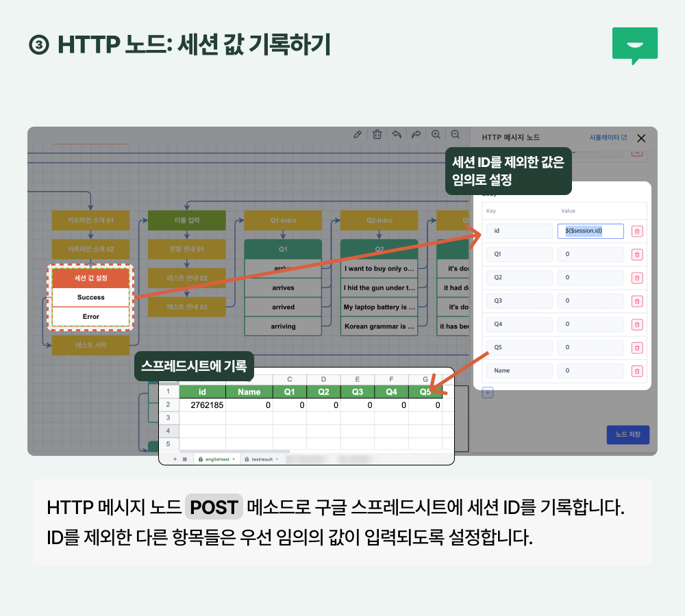685x616 pixels.
Task: Click the 노드 저장 button
Action: [627, 435]
